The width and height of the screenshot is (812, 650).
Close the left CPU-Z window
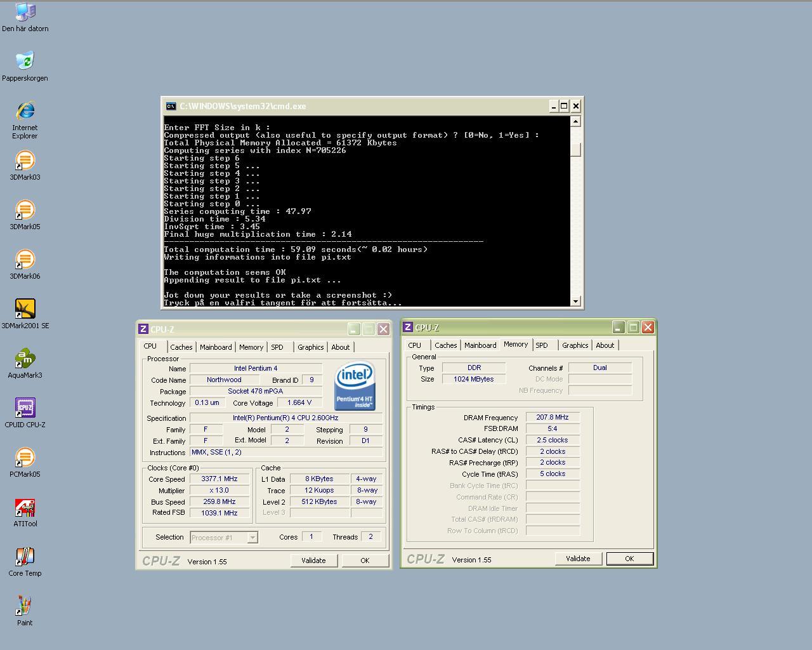pyautogui.click(x=383, y=329)
